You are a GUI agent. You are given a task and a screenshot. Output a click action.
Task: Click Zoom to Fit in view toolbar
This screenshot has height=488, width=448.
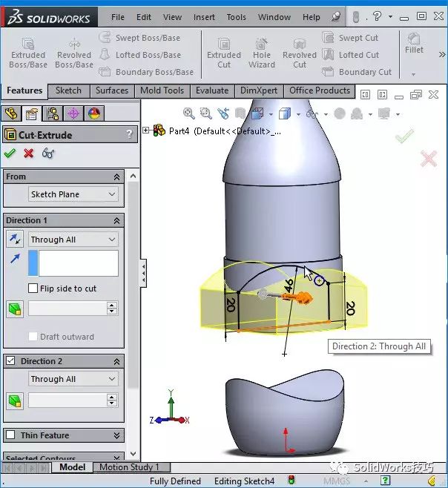coord(188,113)
